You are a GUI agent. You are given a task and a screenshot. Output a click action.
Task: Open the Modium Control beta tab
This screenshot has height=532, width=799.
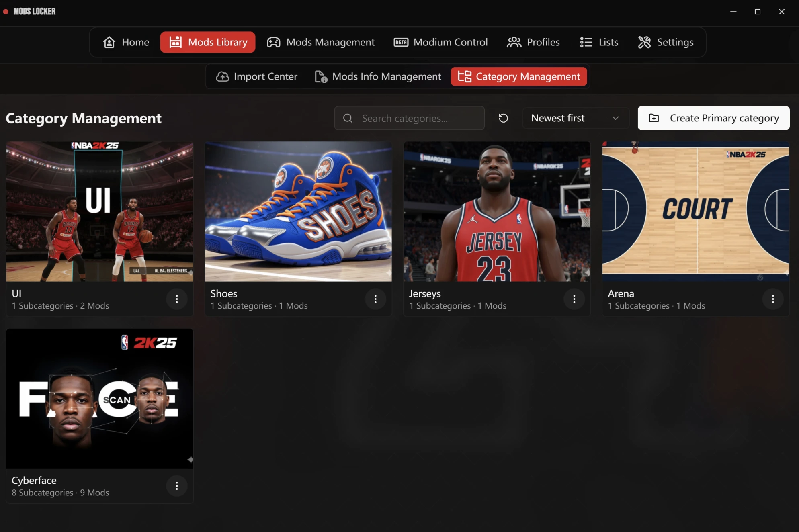440,42
